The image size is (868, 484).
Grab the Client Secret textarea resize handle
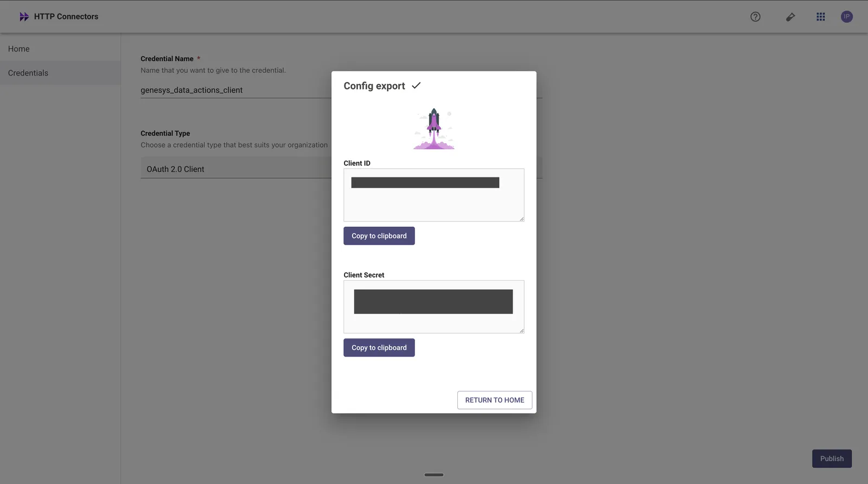coord(521,330)
